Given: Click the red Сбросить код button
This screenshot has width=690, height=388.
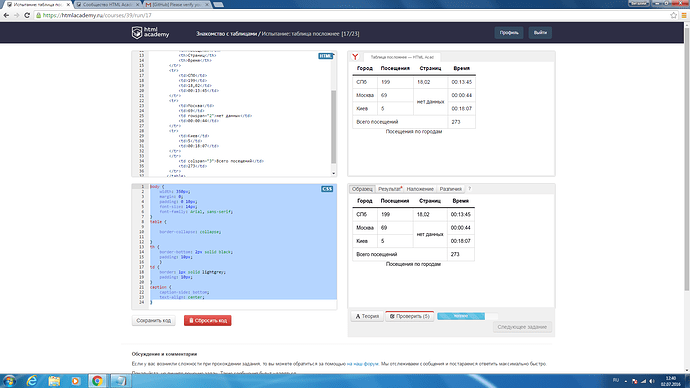Looking at the screenshot, I should [208, 320].
